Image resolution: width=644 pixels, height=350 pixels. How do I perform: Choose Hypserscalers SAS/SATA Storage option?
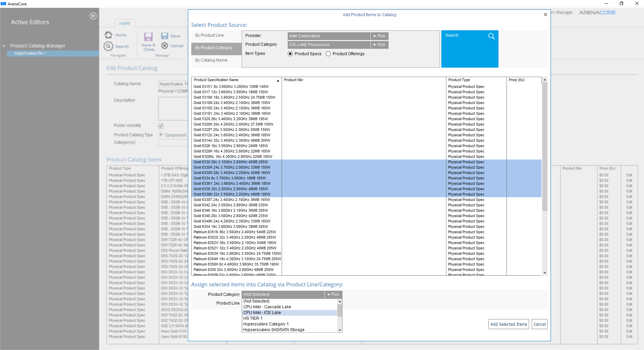[289, 330]
